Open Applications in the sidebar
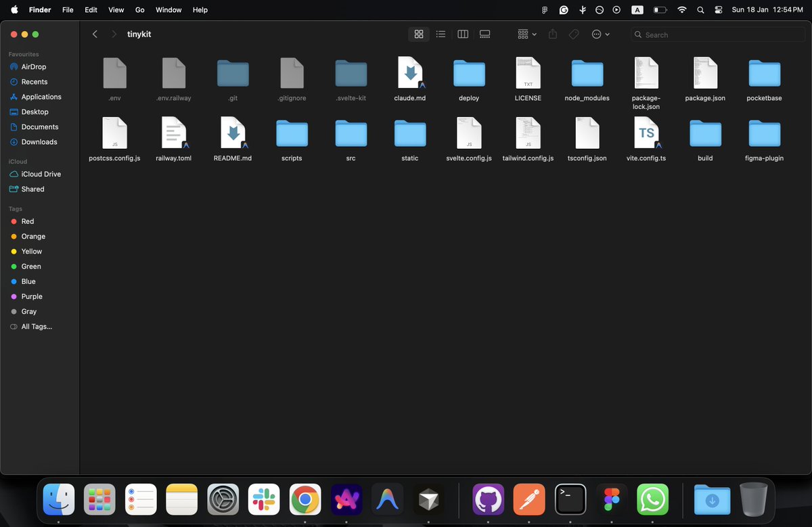The image size is (812, 527). click(x=40, y=97)
